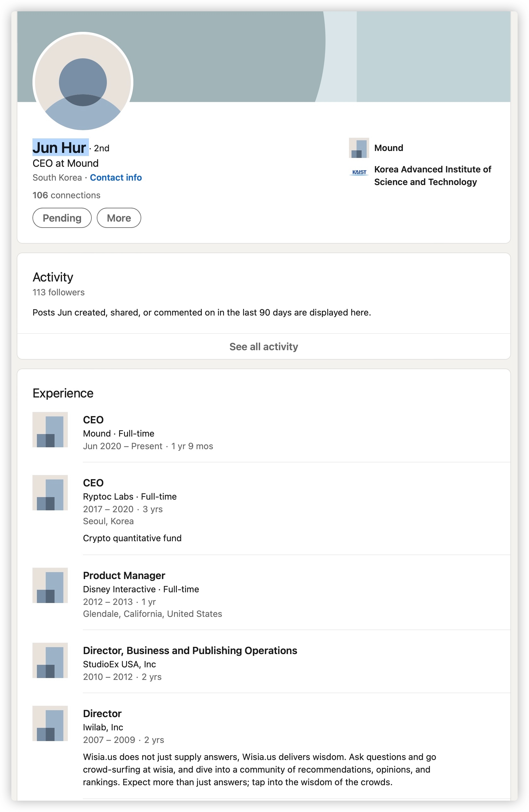Screen dimensions: 529x812
Task: Click the Mound text label near the logo
Action: pos(388,148)
